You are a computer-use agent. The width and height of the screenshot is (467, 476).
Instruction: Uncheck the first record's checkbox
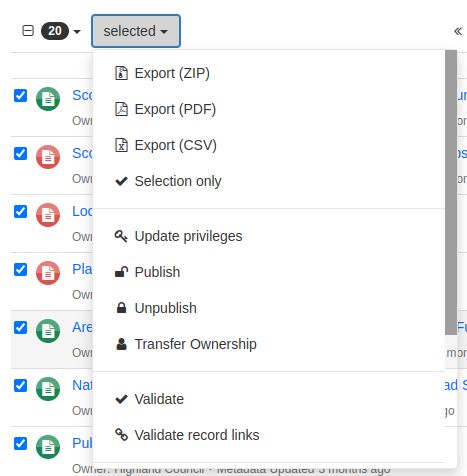click(x=20, y=95)
